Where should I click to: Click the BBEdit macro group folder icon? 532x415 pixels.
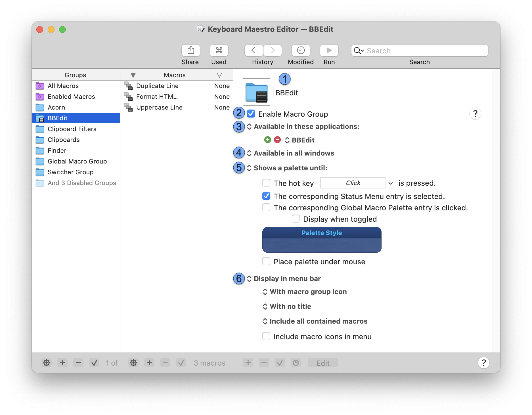[x=257, y=92]
